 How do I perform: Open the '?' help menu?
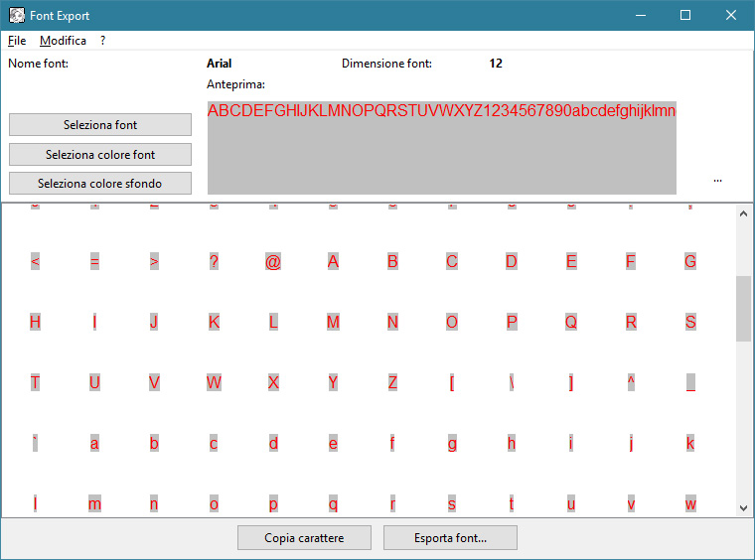(102, 41)
